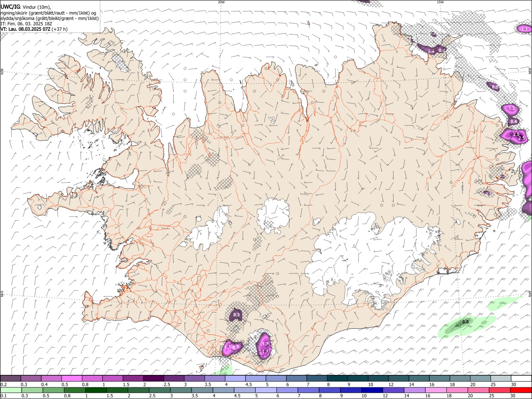The image size is (532, 399).
Task: Pick the first dusky purple swatch of upper scale
Action: click(10, 379)
